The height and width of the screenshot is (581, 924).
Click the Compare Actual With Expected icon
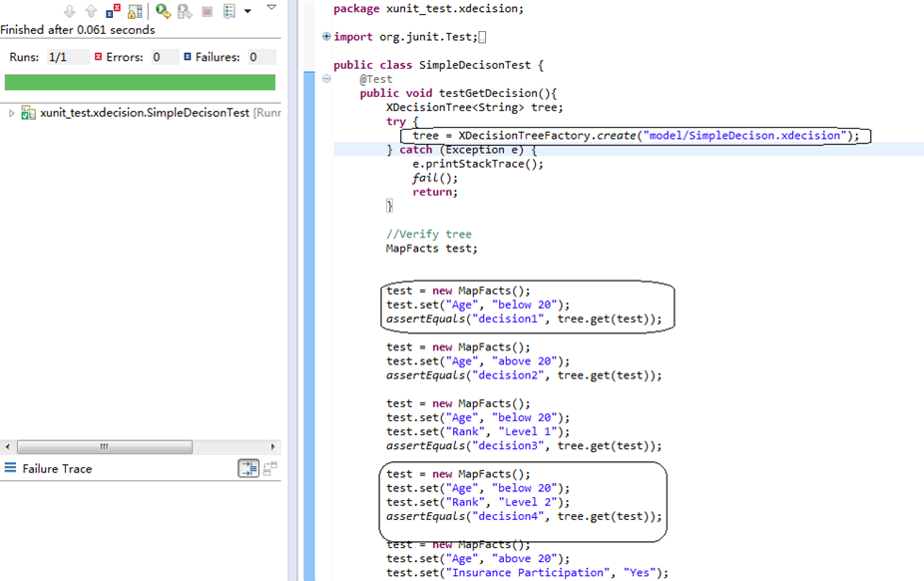tap(270, 468)
